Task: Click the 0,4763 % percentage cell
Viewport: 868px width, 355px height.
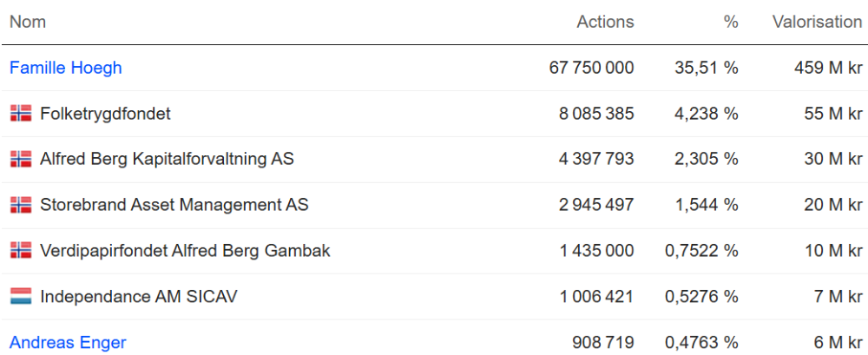Action: tap(701, 342)
